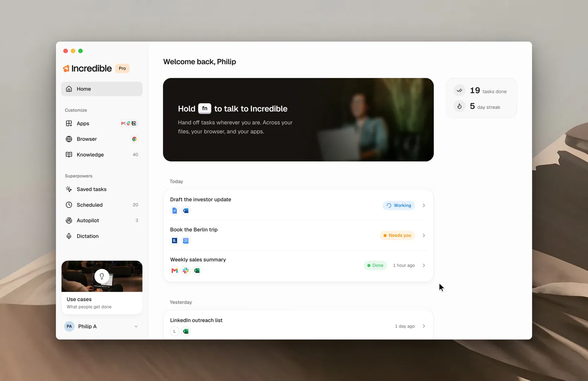The image size is (588, 381).
Task: Open the Use cases card thumbnail
Action: tap(102, 276)
